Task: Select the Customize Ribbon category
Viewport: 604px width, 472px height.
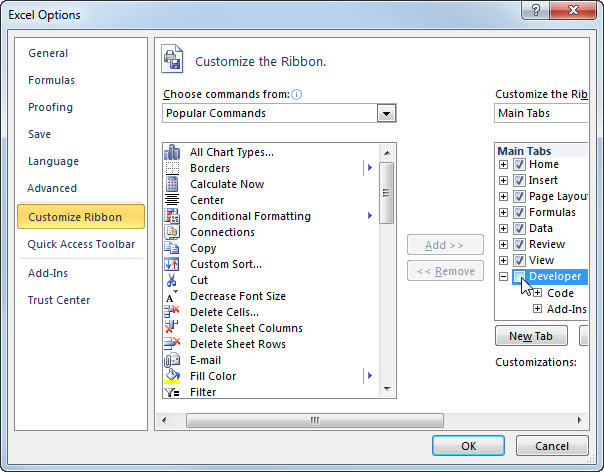Action: point(81,217)
